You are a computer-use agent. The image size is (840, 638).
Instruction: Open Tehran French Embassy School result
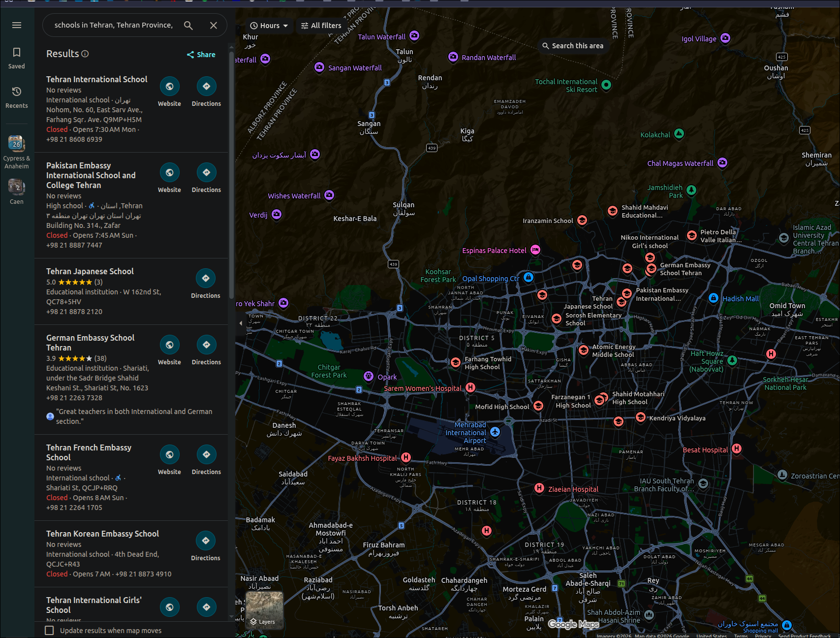tap(89, 452)
